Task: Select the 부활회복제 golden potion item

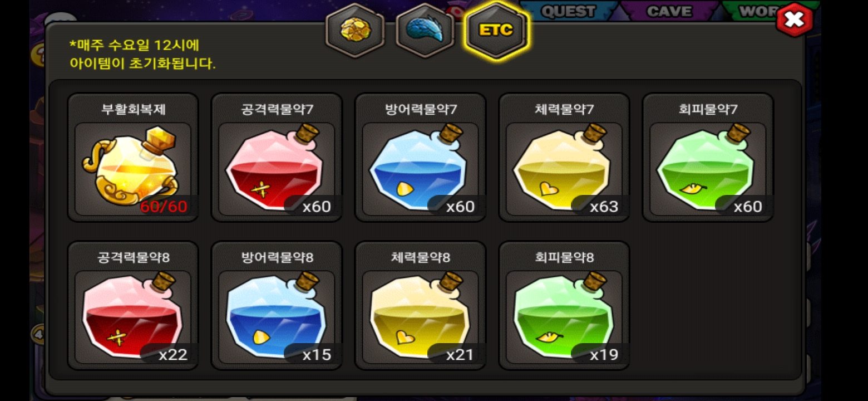Action: [x=133, y=158]
